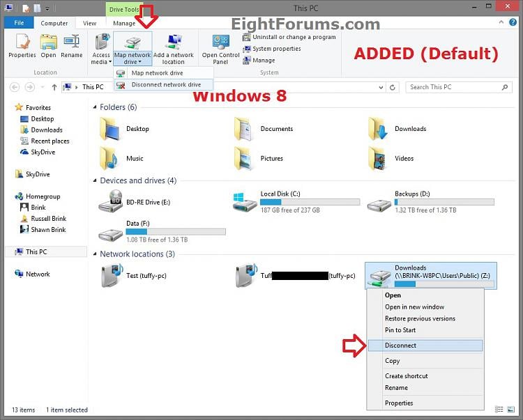This screenshot has width=523, height=420.
Task: Collapse the ribbon with the chevron
Action: tap(501, 22)
